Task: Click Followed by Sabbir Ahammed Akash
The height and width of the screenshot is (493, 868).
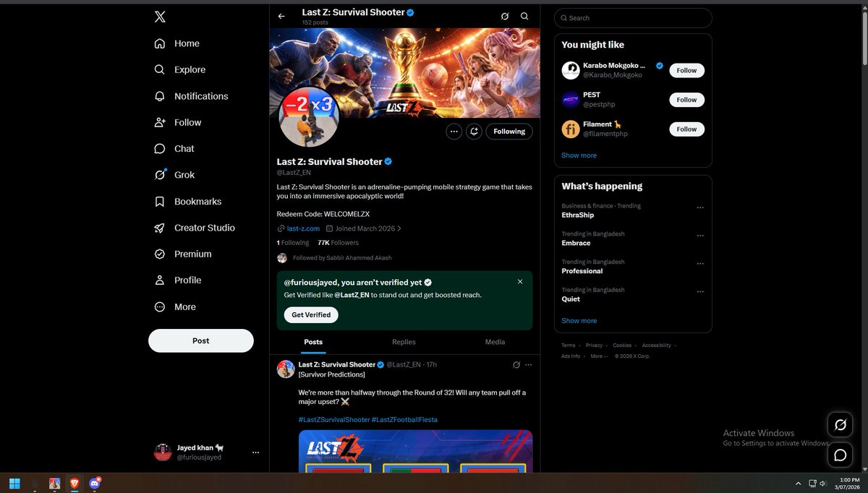Action: click(x=342, y=258)
